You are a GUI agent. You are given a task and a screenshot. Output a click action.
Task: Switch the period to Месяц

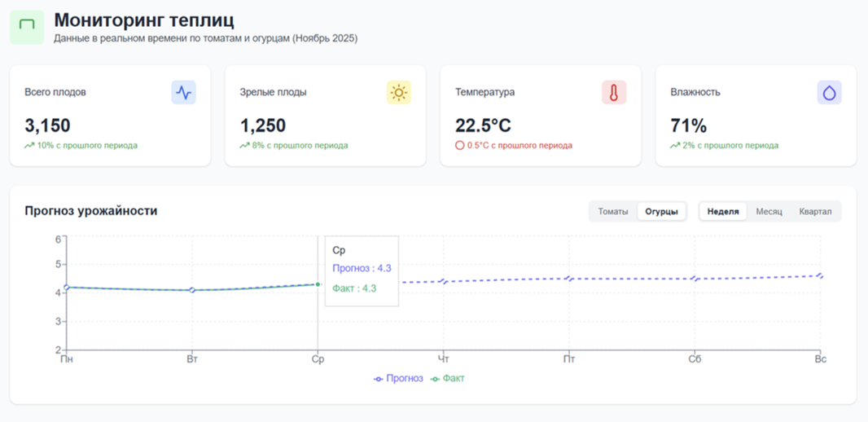[769, 212]
